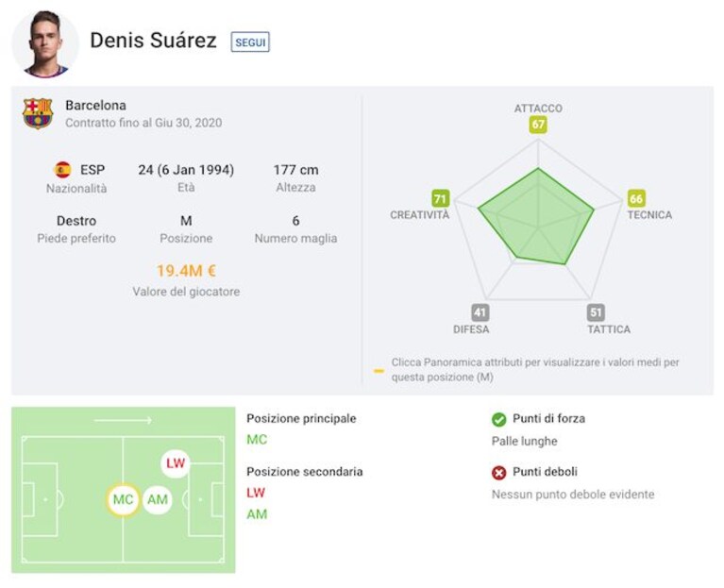Click the SEGUI follow button
Viewport: 724px width, 588px height.
click(250, 42)
